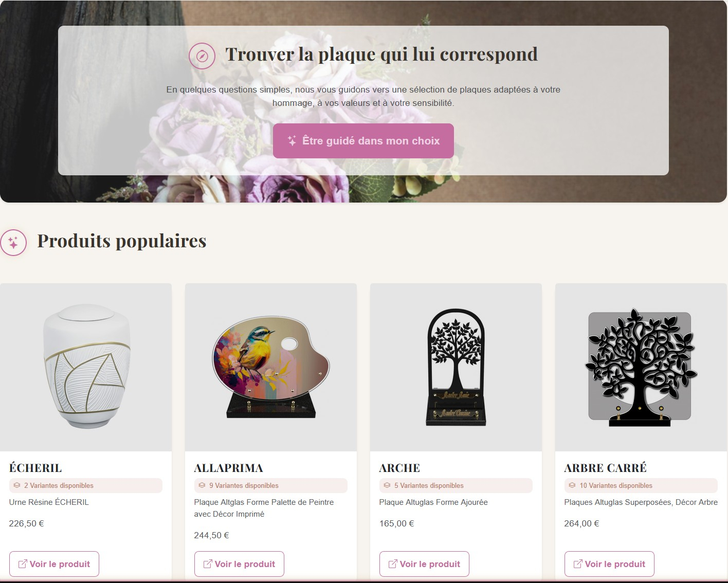Viewport: 728px width, 583px height.
Task: Click the sparkle icon in the guide button
Action: coord(292,141)
